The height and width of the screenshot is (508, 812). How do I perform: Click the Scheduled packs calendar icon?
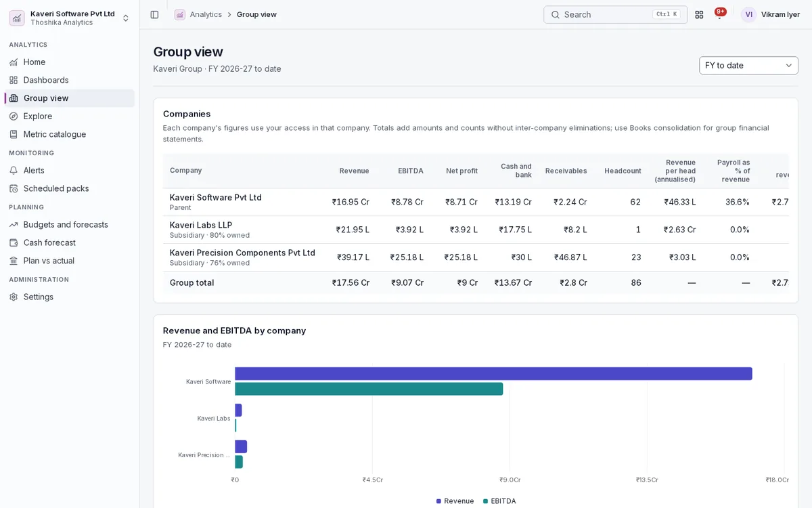tap(14, 188)
